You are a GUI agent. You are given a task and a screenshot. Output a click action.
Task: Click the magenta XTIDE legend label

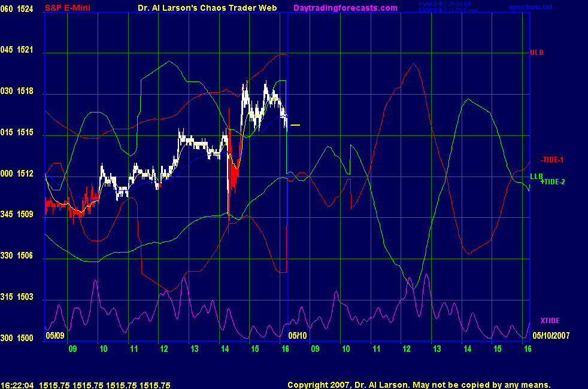click(550, 321)
